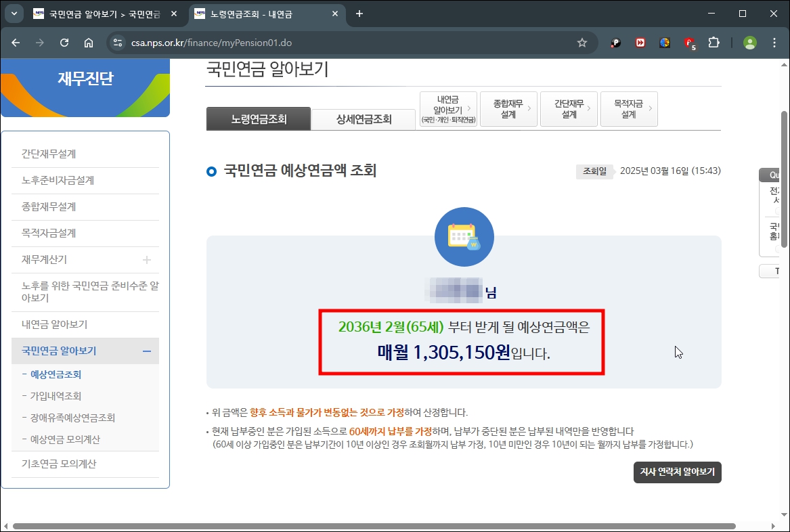Navigate back using the arrow icon
This screenshot has height=532, width=790.
tap(16, 42)
